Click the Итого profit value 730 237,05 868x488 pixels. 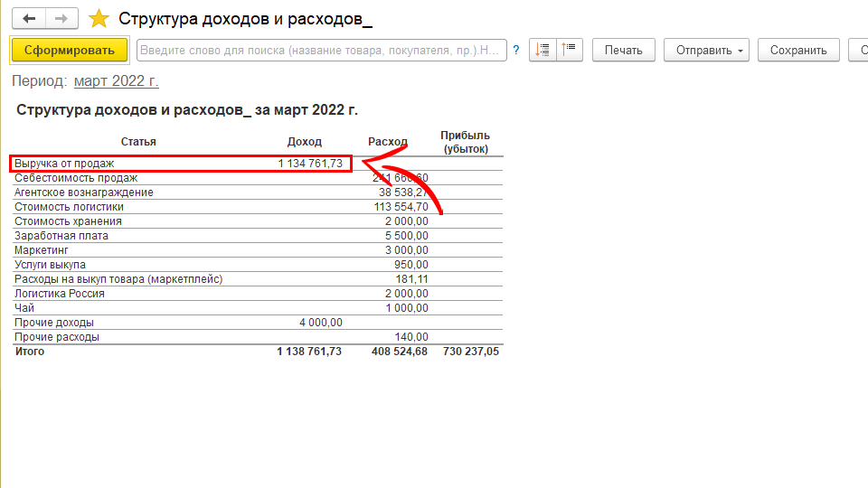(x=470, y=352)
